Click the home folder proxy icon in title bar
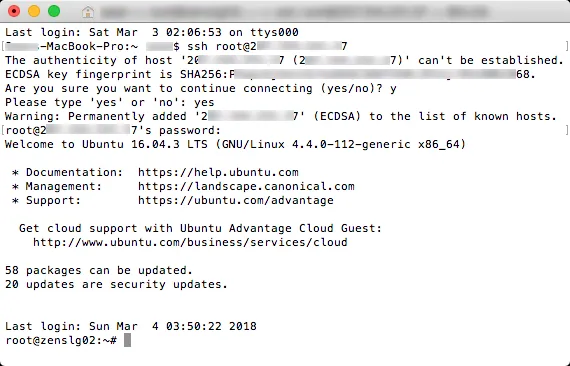The image size is (570, 366). click(88, 12)
